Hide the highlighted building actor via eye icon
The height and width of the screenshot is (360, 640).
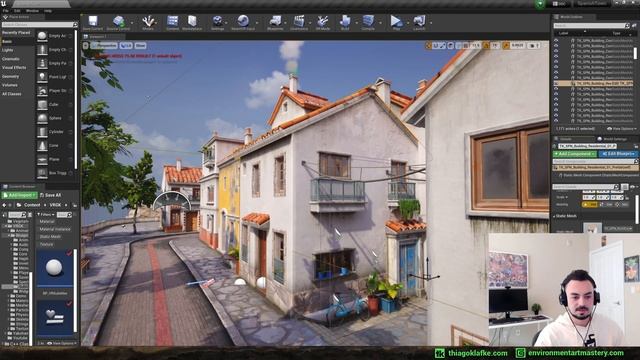coord(556,83)
